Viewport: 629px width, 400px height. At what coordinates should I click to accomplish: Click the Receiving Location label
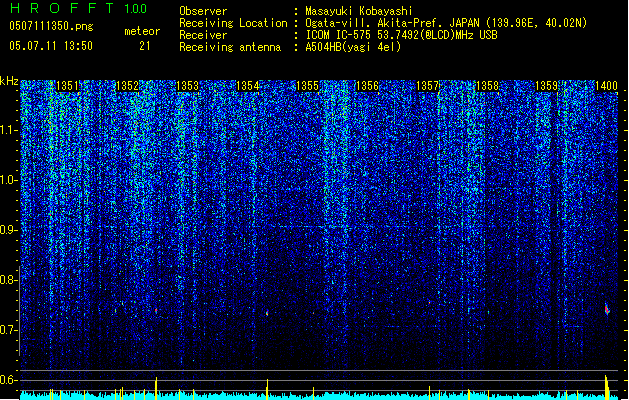(x=233, y=23)
